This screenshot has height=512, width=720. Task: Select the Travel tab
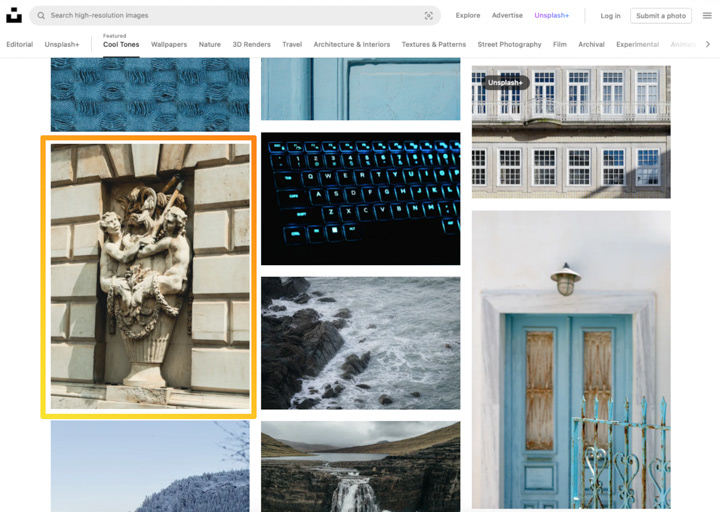(292, 45)
